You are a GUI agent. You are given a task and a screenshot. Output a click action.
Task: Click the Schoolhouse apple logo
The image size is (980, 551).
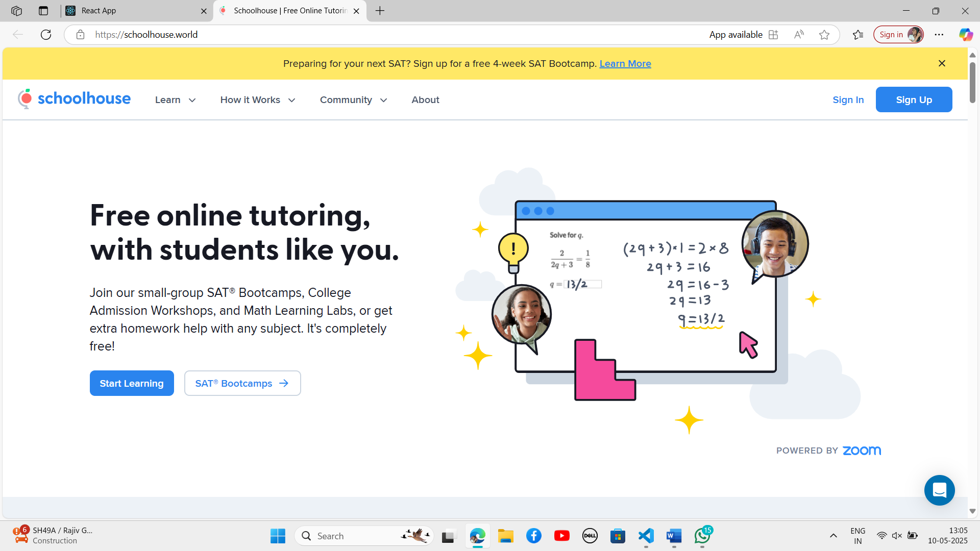(25, 99)
